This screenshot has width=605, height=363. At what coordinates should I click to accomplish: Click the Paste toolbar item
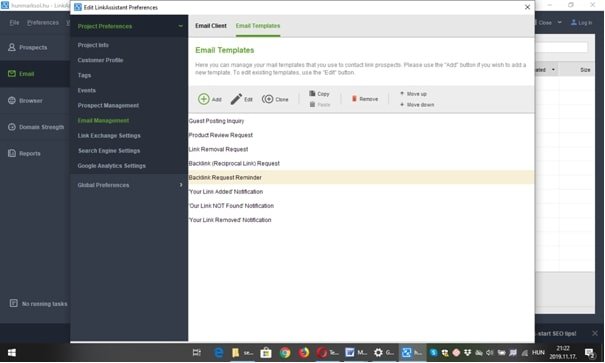point(319,105)
